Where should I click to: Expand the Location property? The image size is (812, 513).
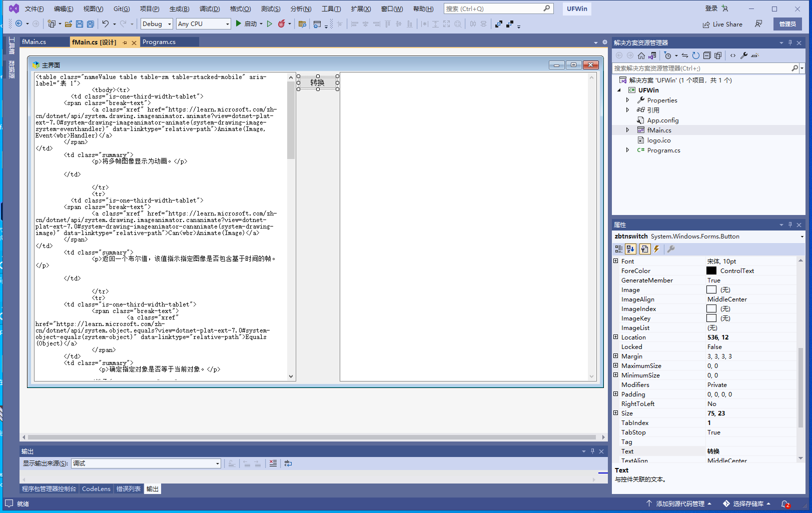point(616,337)
